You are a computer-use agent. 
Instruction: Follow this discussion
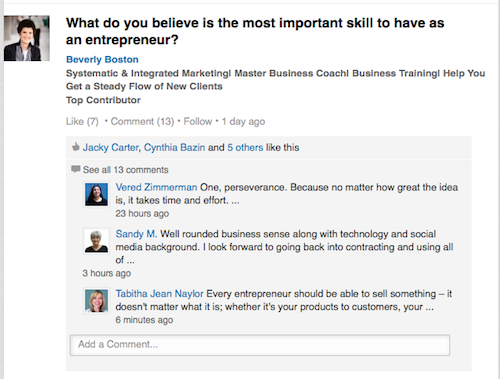198,121
